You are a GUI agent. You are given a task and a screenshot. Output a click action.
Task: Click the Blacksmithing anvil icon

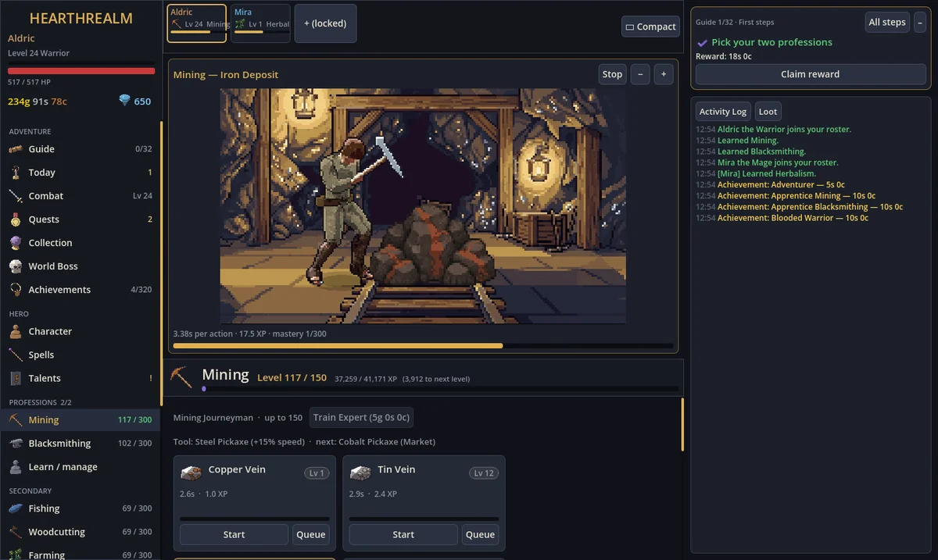[16, 443]
